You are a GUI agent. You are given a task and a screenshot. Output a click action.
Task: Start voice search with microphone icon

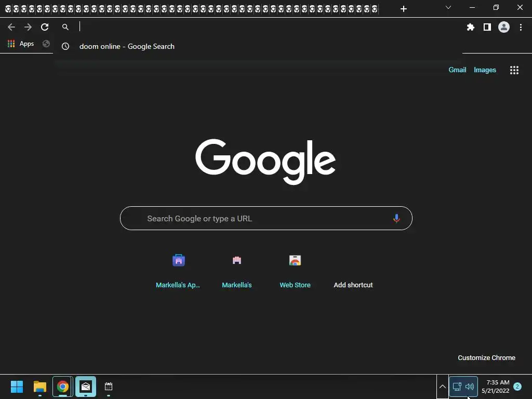(396, 218)
